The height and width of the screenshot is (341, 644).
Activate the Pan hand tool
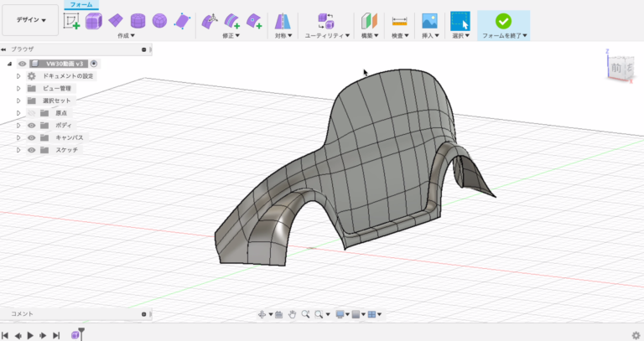pos(293,314)
